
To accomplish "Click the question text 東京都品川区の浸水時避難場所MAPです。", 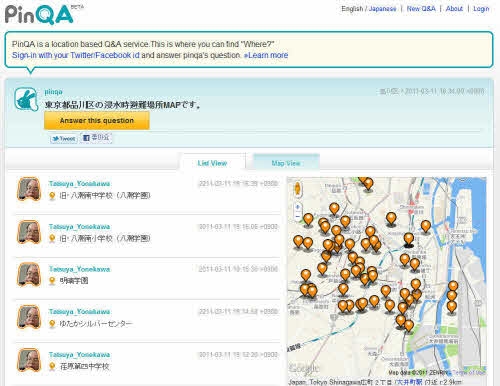I will [123, 105].
